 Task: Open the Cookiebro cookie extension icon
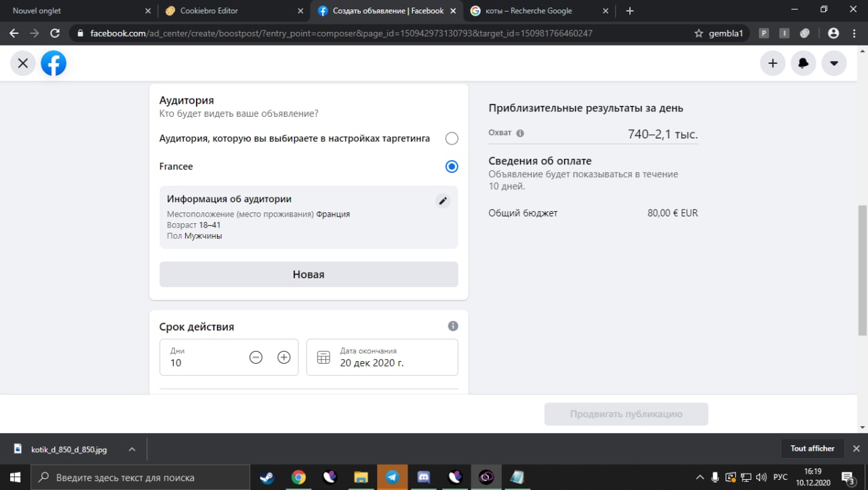point(805,33)
